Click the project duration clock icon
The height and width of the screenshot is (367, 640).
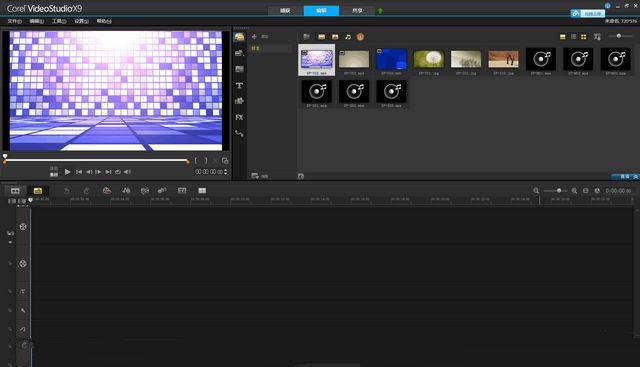pyautogui.click(x=597, y=191)
